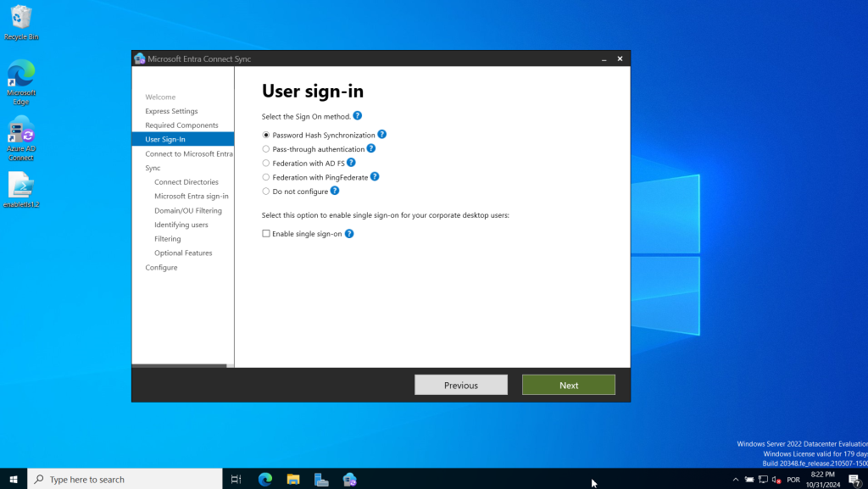Viewport: 868px width, 489px height.
Task: Select Pass-through authentication radio button
Action: pyautogui.click(x=265, y=149)
